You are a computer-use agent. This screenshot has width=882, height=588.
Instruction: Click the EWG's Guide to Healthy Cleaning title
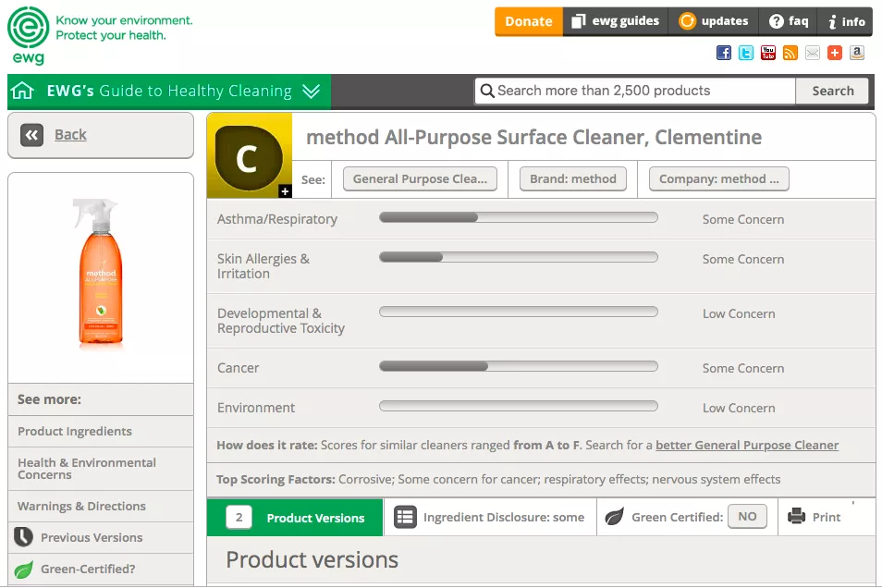coord(169,91)
